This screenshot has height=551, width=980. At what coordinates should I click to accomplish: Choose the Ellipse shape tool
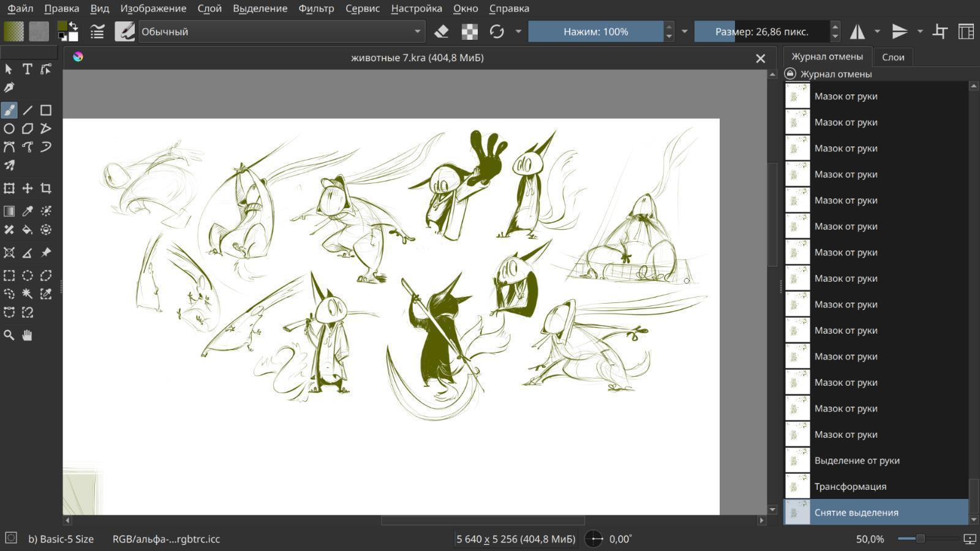tap(9, 129)
